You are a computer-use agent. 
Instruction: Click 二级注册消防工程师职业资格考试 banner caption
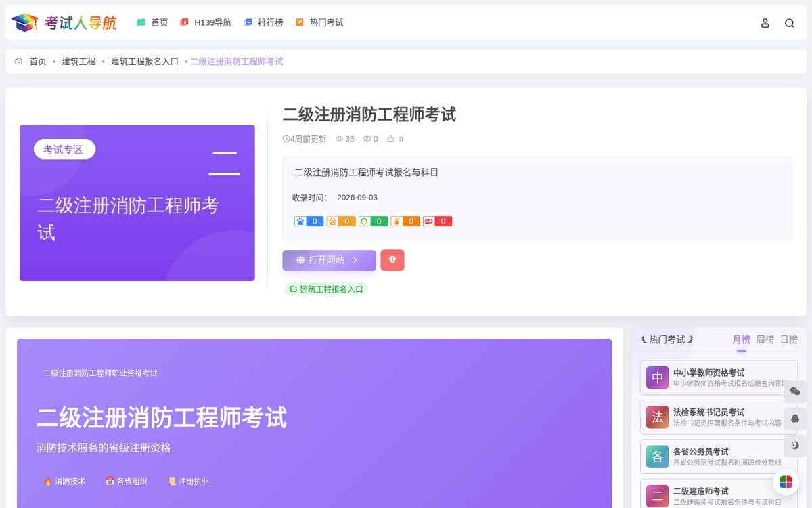[x=101, y=373]
